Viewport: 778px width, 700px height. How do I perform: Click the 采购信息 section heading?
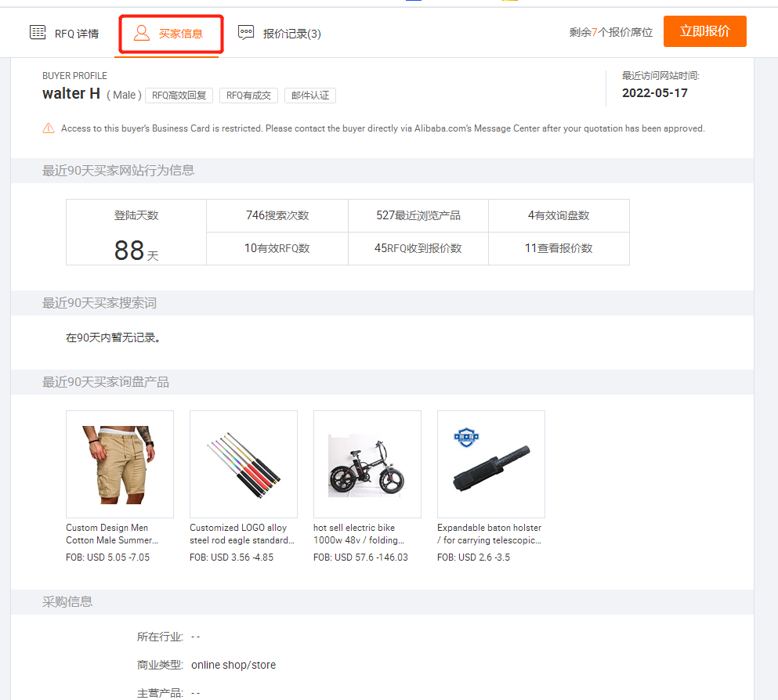point(67,602)
